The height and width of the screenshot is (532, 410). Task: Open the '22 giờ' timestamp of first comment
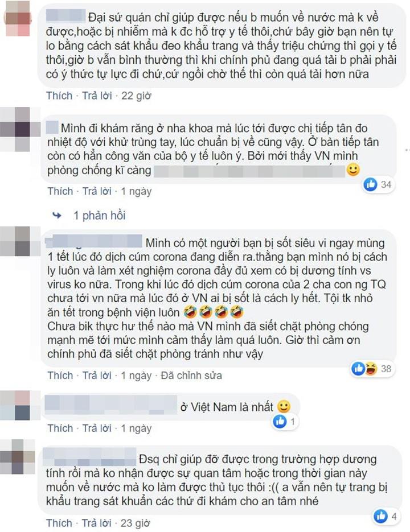coord(136,96)
